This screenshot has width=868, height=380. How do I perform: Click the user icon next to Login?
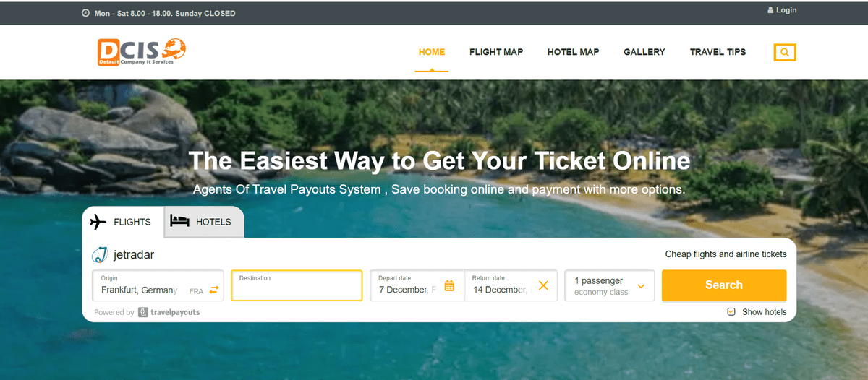tap(770, 10)
